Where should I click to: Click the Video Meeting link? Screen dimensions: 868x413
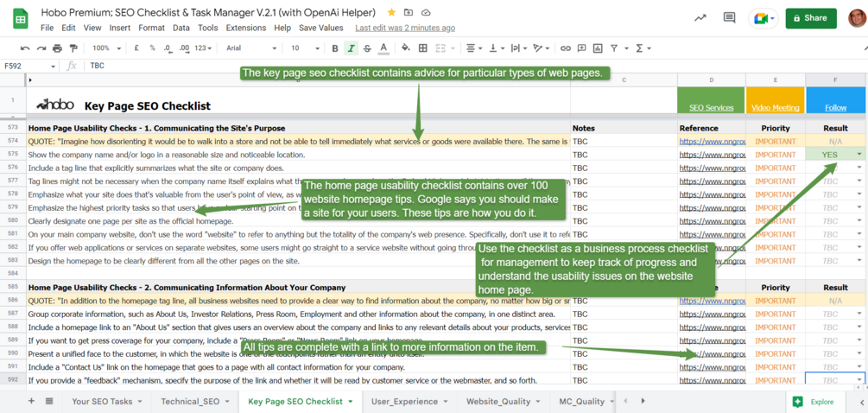point(776,108)
